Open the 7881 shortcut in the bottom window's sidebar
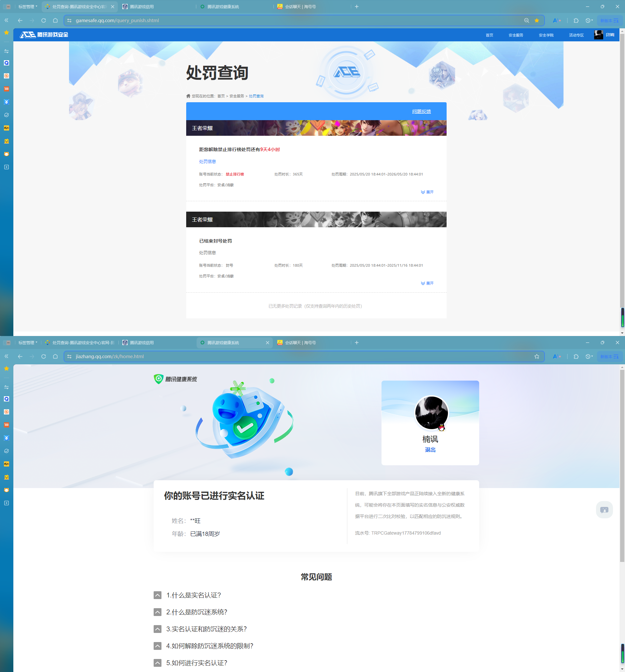Image resolution: width=625 pixels, height=672 pixels. coord(7,425)
